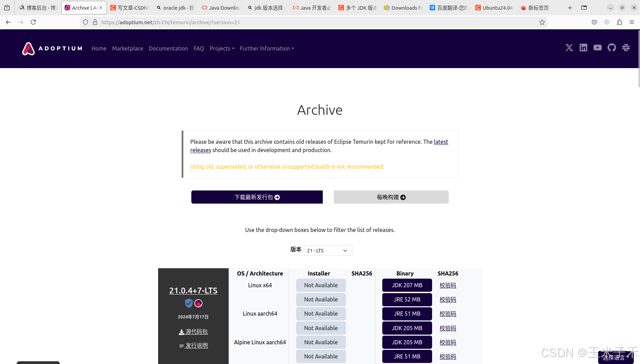Expand the Further Information menu
The width and height of the screenshot is (640, 364).
(267, 48)
